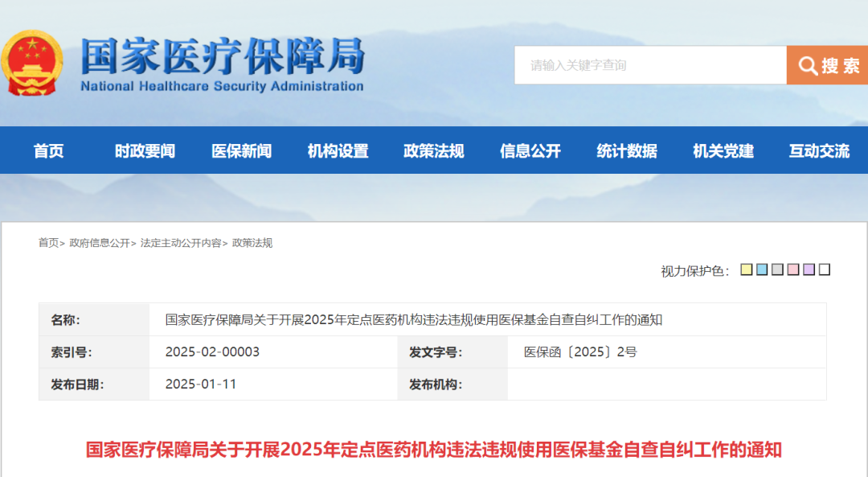Click the 首页 breadcrumb link
The image size is (868, 477).
coord(48,243)
